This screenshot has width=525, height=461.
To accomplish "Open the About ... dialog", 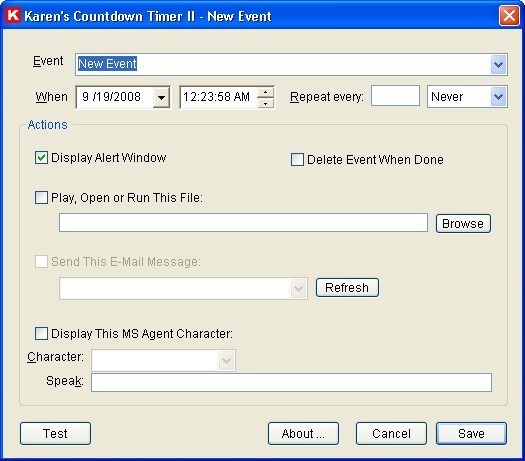I will [x=303, y=434].
